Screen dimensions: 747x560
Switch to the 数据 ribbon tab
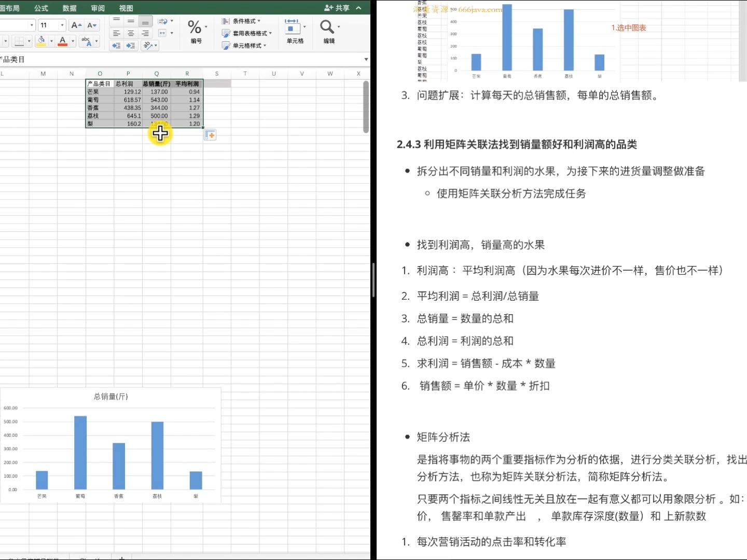[69, 8]
